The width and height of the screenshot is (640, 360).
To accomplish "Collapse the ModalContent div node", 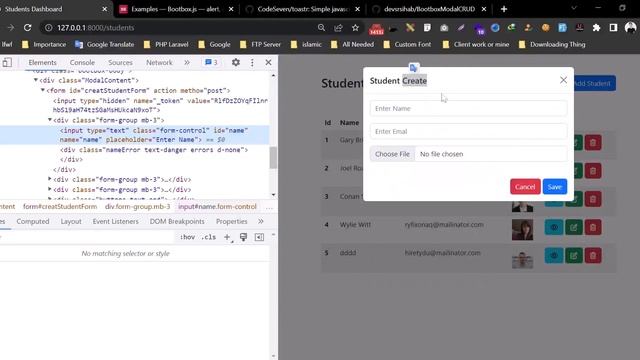I will click(36, 80).
